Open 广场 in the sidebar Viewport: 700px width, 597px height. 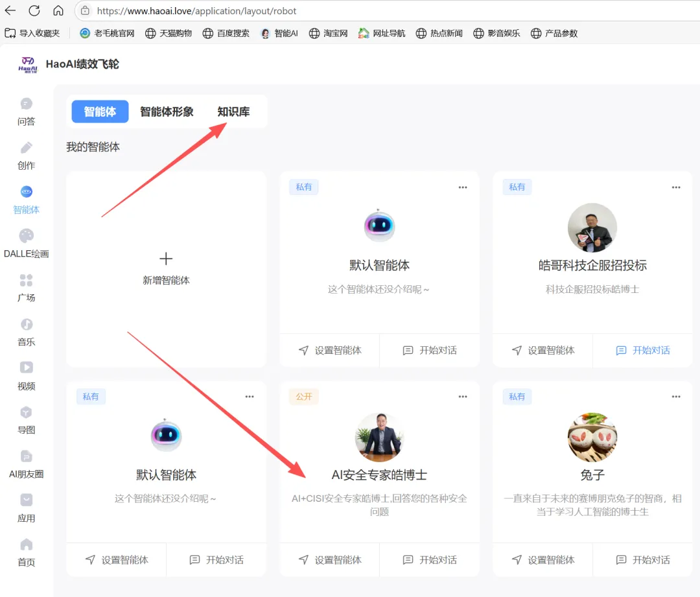(x=27, y=288)
